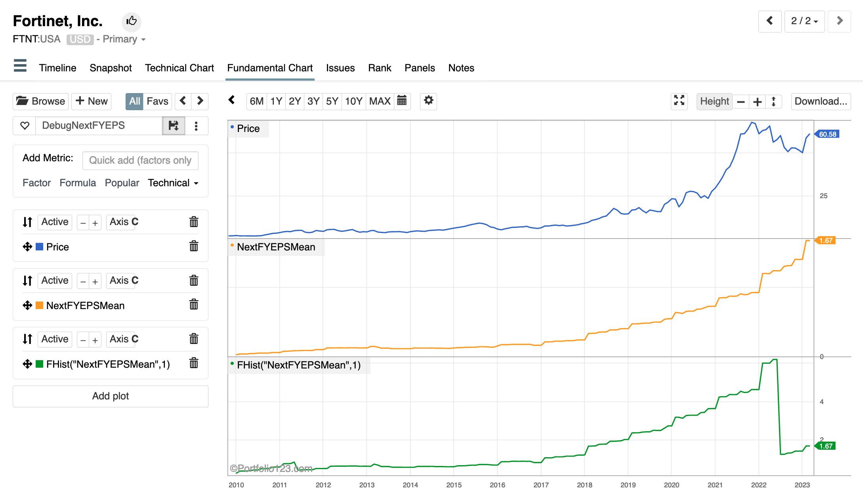Save the chart with the floppy disk icon
This screenshot has height=504, width=863.
point(174,126)
